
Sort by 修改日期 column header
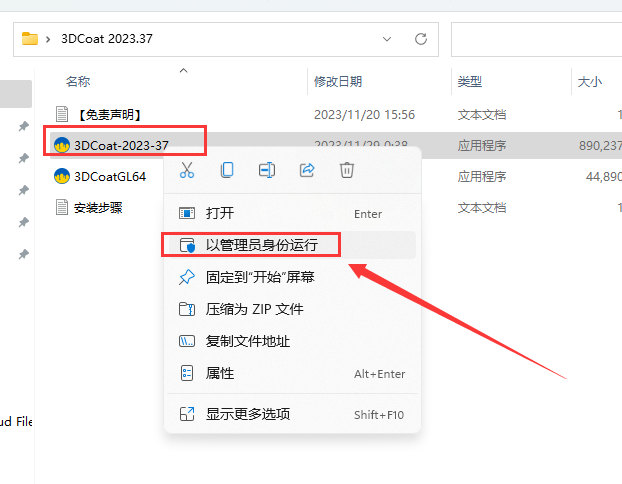pyautogui.click(x=338, y=82)
